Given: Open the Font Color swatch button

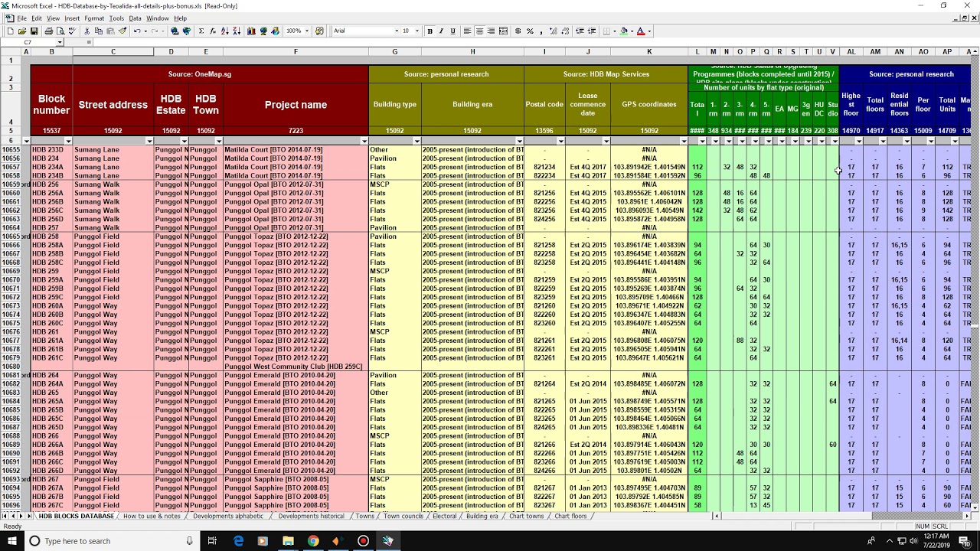Looking at the screenshot, I should point(641,31).
